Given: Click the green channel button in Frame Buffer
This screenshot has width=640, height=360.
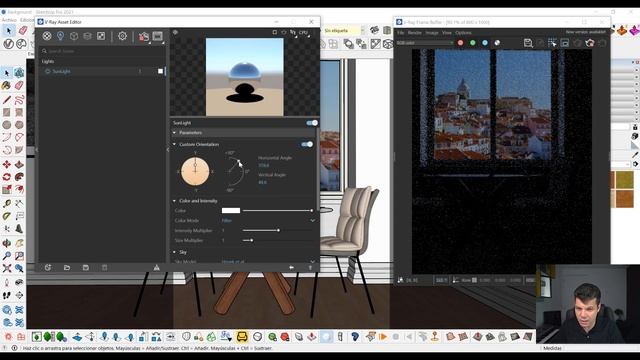Looking at the screenshot, I should 473,42.
